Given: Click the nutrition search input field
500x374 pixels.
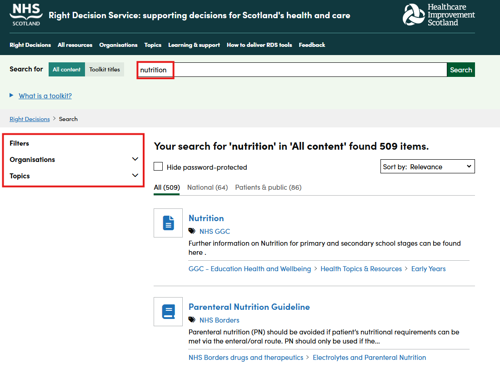Looking at the screenshot, I should pyautogui.click(x=292, y=70).
